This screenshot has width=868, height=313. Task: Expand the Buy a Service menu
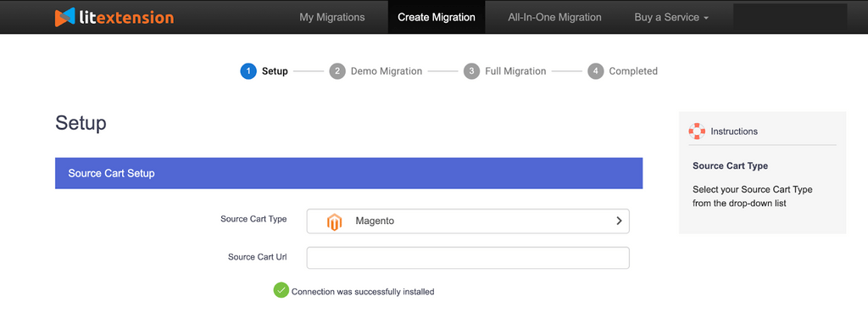click(x=671, y=17)
